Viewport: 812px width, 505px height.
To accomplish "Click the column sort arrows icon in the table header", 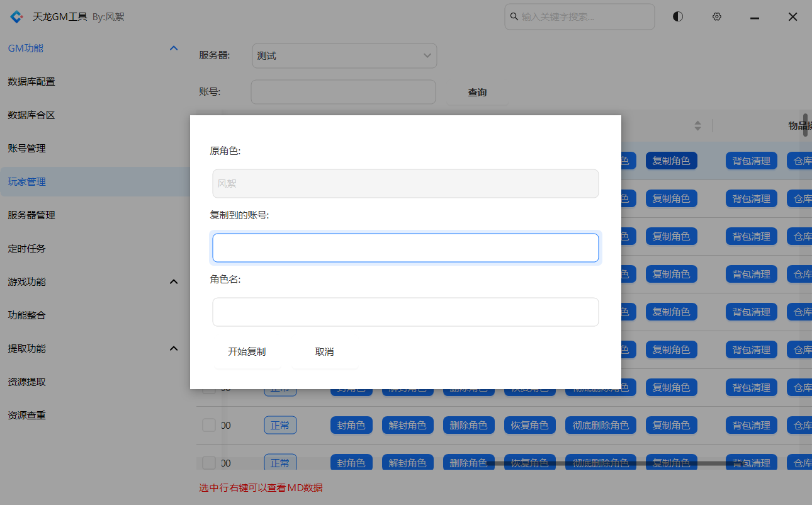I will [x=697, y=126].
